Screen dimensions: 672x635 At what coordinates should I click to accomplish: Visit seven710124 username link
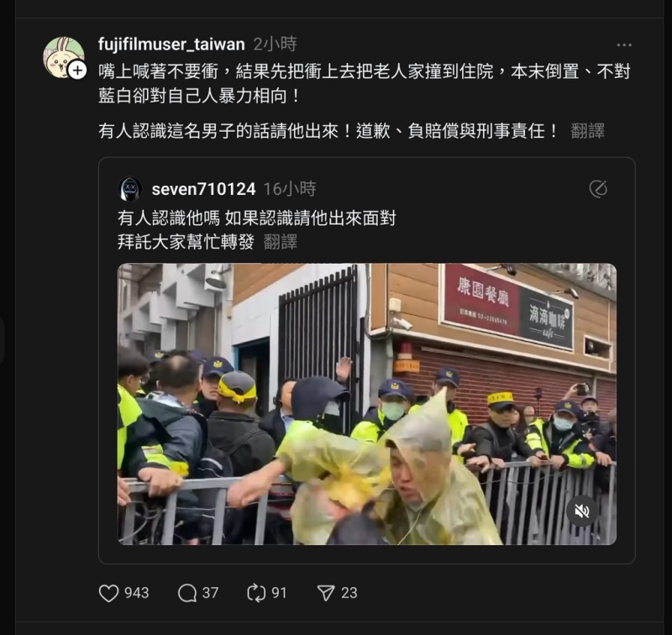(203, 189)
